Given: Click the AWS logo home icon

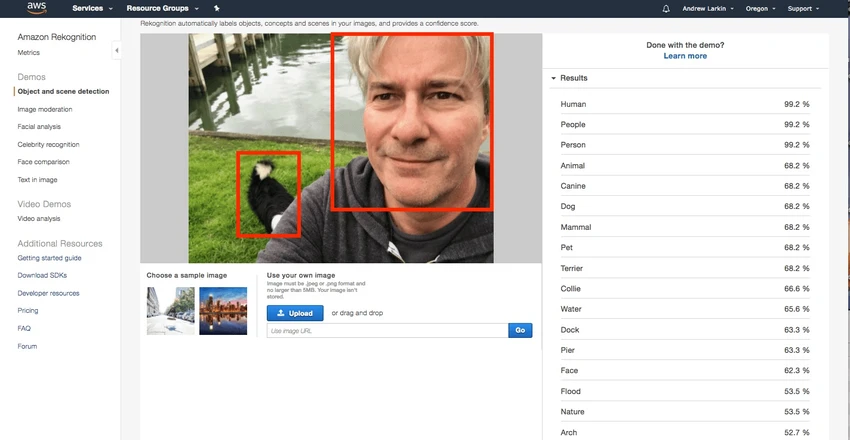Looking at the screenshot, I should pyautogui.click(x=37, y=8).
